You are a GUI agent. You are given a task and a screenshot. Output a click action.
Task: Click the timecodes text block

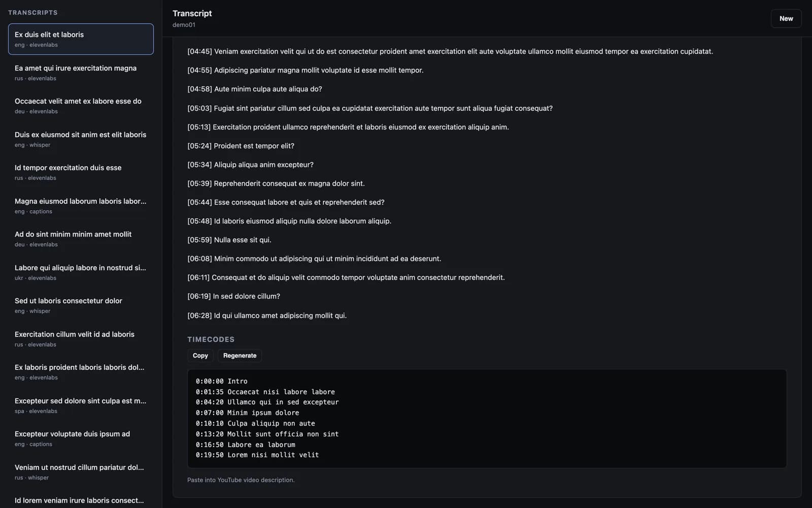tap(487, 418)
